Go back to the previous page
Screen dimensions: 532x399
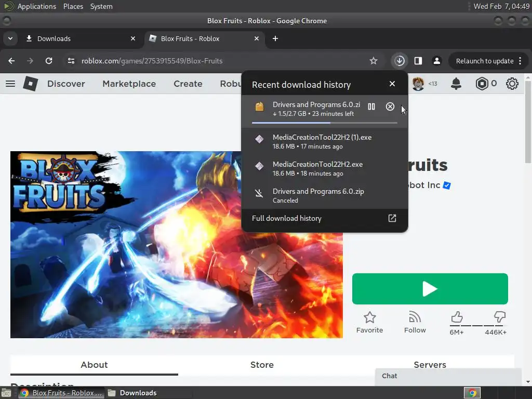click(11, 61)
